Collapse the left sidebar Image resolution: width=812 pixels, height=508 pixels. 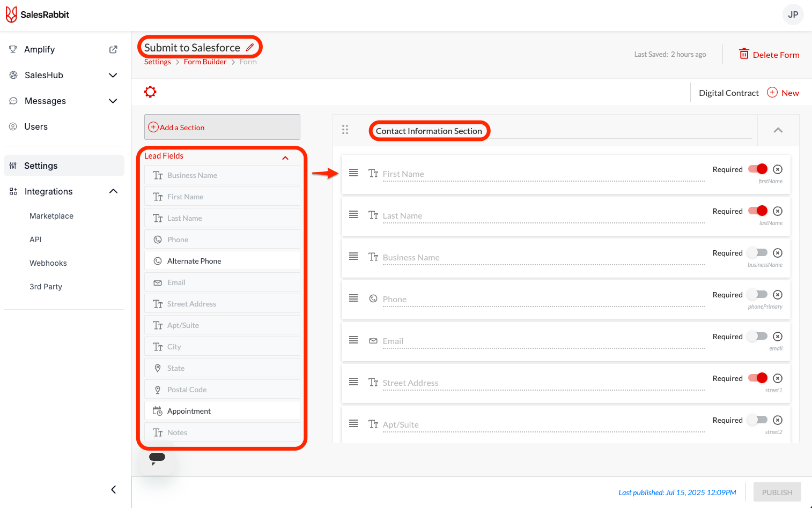(x=113, y=489)
